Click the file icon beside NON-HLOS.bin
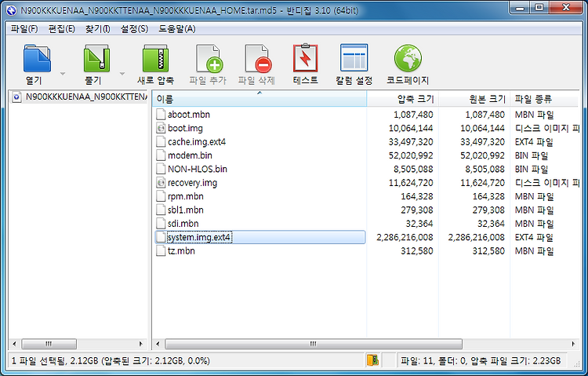The width and height of the screenshot is (588, 376). click(x=161, y=169)
